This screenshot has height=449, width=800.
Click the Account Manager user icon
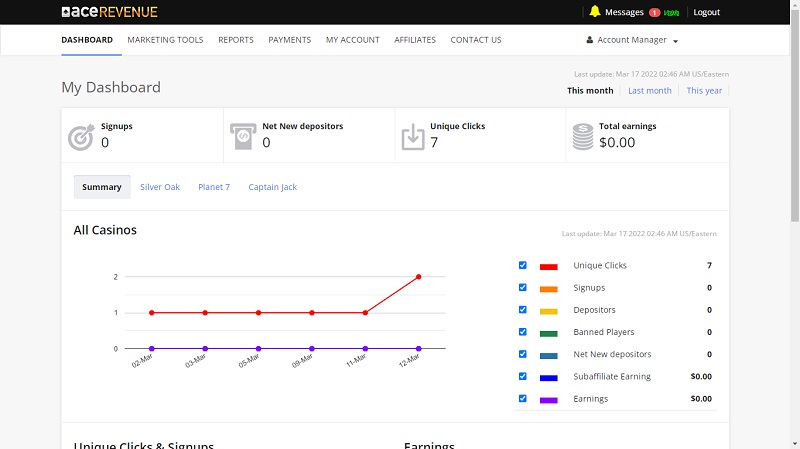click(x=589, y=40)
